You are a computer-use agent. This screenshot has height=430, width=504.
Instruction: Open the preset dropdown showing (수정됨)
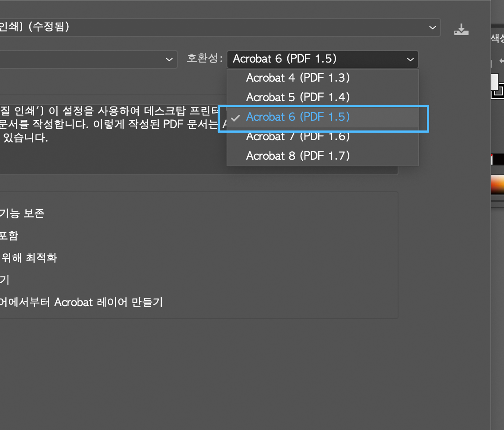[x=220, y=28]
